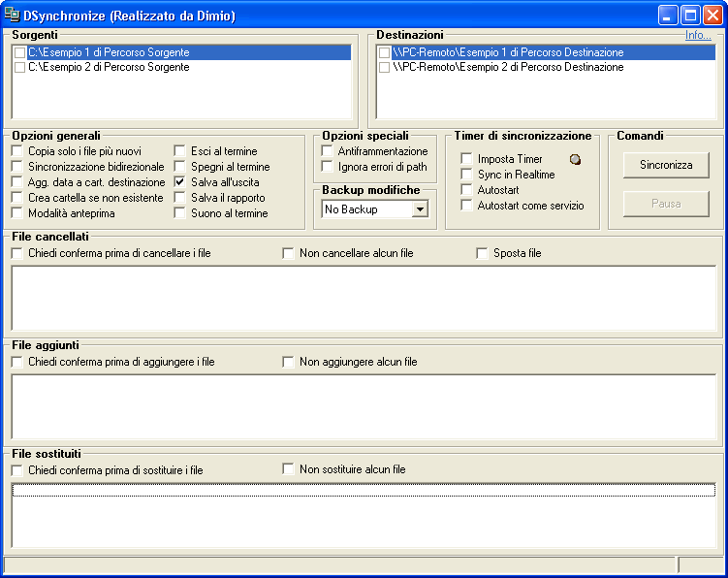Check box for \\PC-Remoto\Esempio 2 destination

tap(385, 67)
